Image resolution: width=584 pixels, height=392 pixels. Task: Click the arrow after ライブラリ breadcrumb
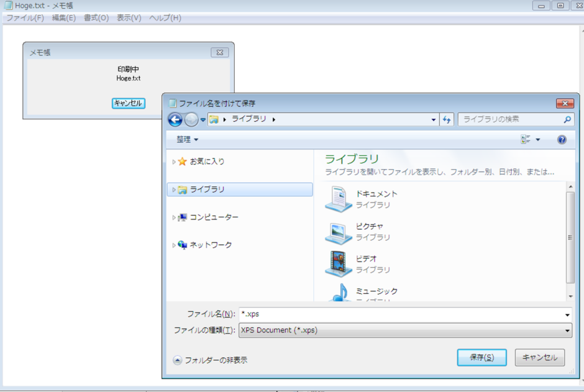pos(274,119)
